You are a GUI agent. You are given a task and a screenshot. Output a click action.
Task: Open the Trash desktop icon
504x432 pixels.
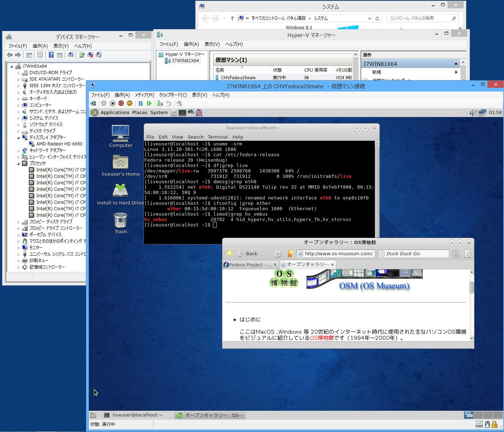(121, 223)
